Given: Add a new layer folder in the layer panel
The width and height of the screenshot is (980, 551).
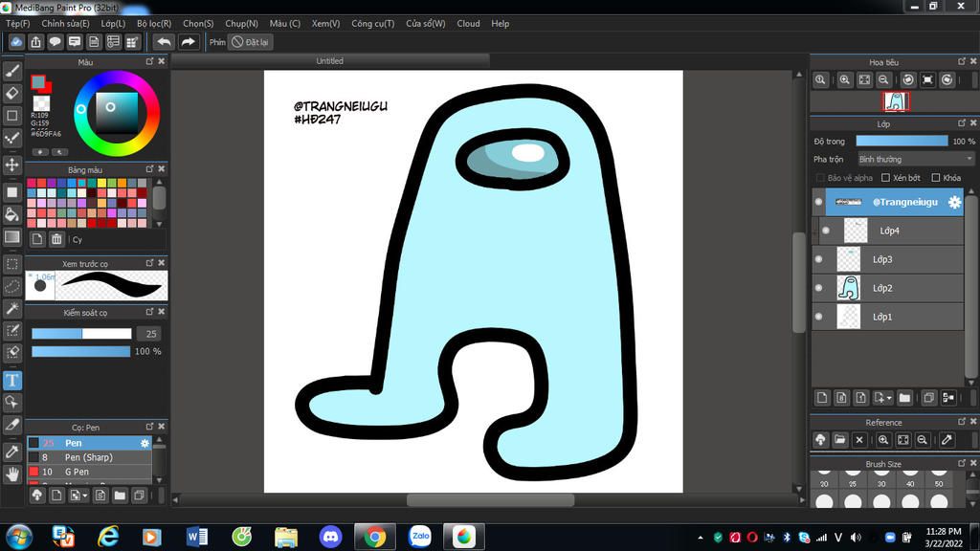Looking at the screenshot, I should pyautogui.click(x=904, y=397).
